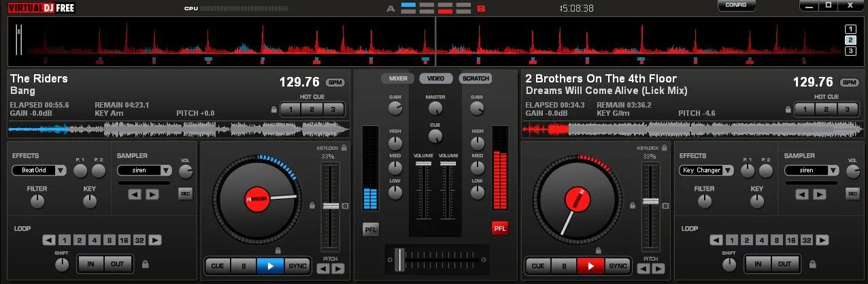Image resolution: width=868 pixels, height=284 pixels.
Task: Open the CONFIG settings
Action: click(x=736, y=5)
